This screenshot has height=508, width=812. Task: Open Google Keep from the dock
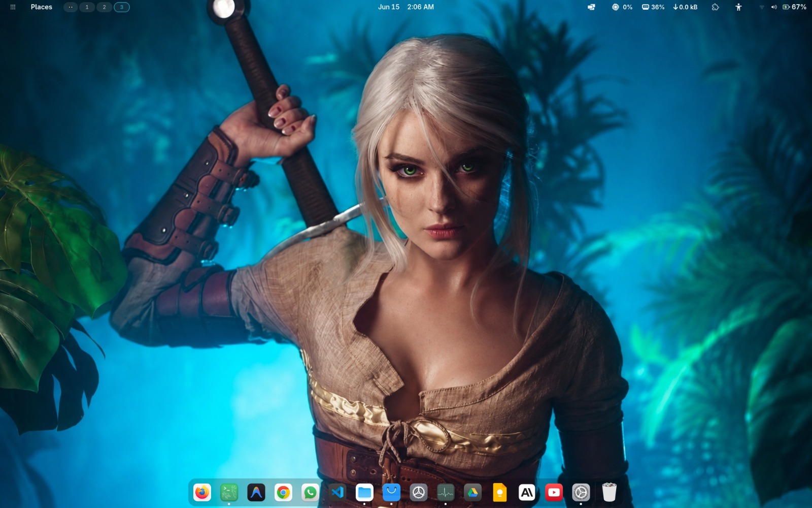500,492
